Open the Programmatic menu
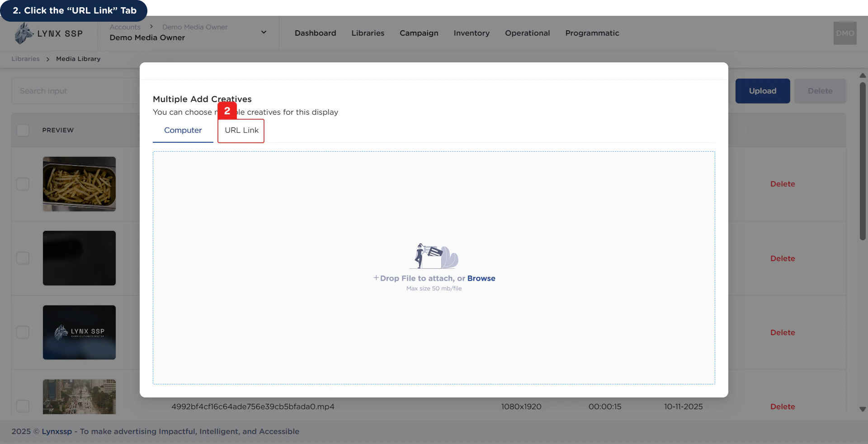 coord(592,33)
